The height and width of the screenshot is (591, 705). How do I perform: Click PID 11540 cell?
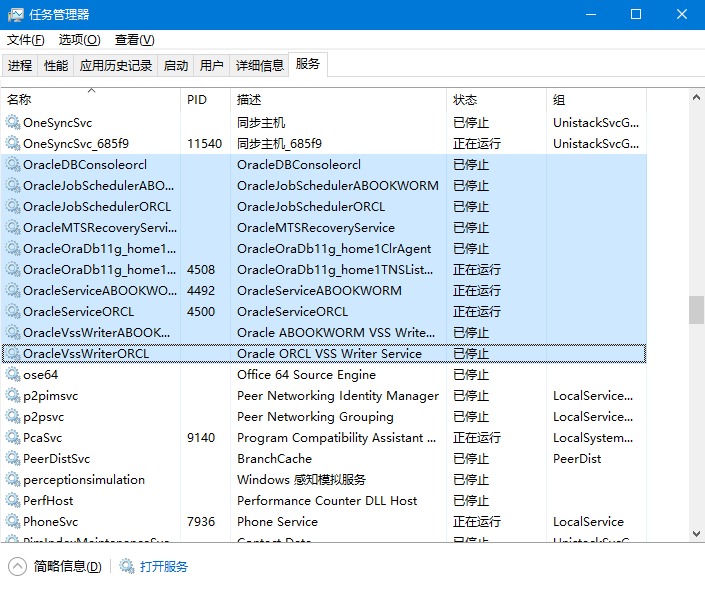[x=205, y=143]
